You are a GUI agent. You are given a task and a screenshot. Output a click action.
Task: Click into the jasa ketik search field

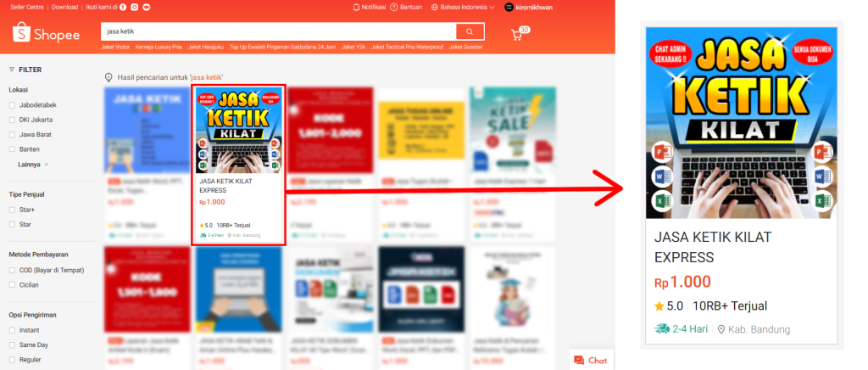click(278, 31)
